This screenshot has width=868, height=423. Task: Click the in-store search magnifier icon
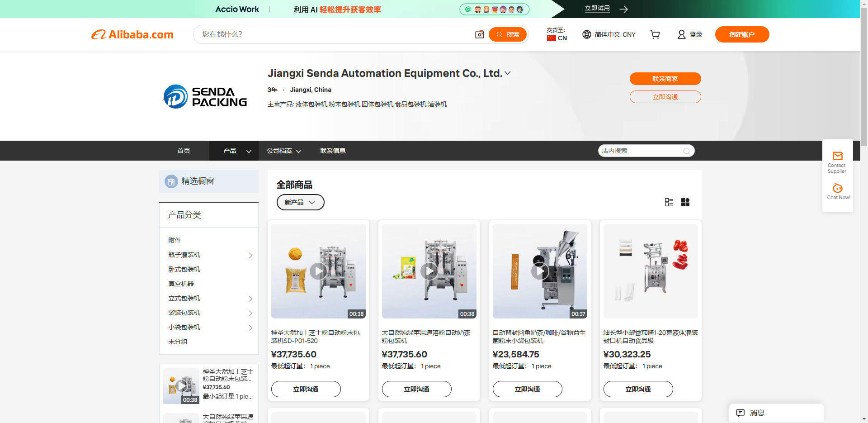tap(687, 151)
